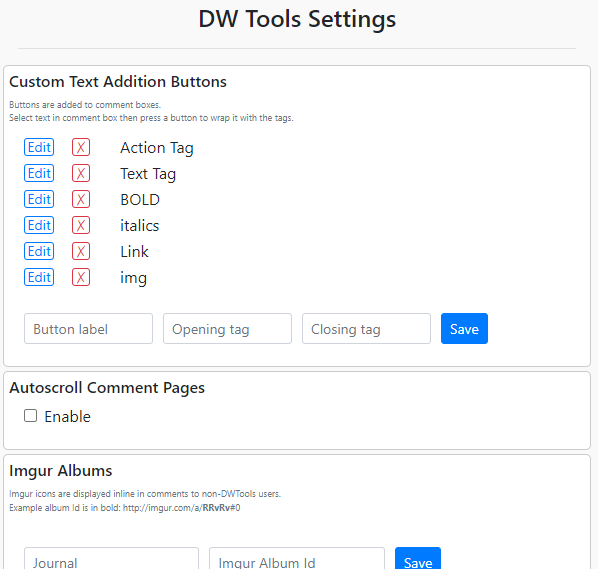Screen dimensions: 598x569
Task: Edit the italics button settings
Action: coord(39,225)
